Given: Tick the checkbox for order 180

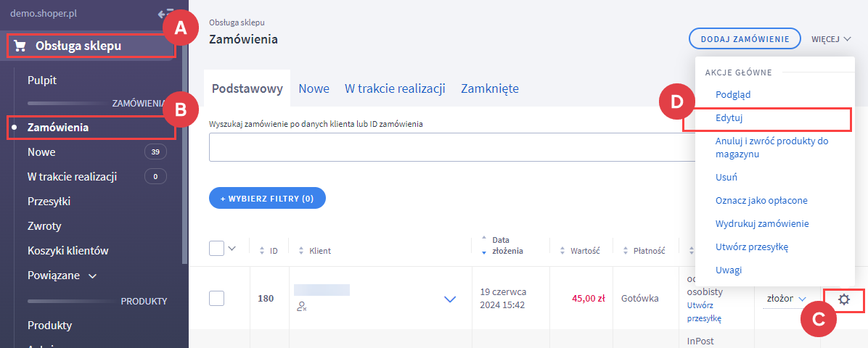Looking at the screenshot, I should click(x=216, y=298).
